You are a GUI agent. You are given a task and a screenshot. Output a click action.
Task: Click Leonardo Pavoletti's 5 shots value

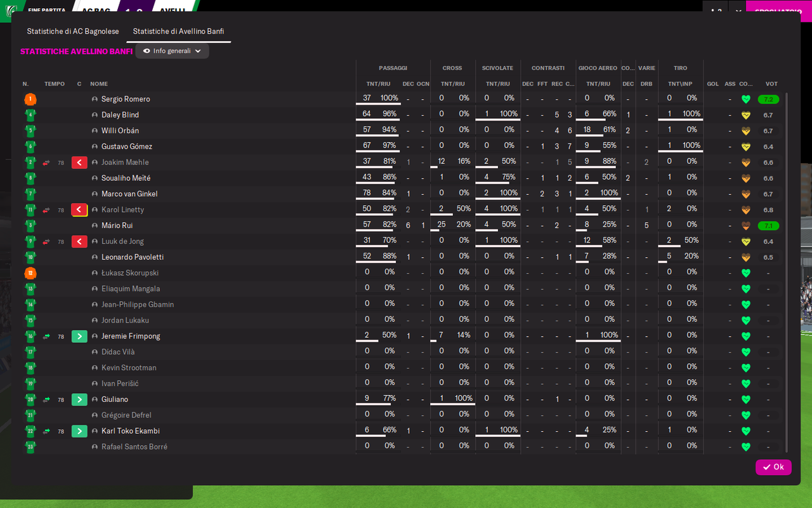pyautogui.click(x=669, y=256)
